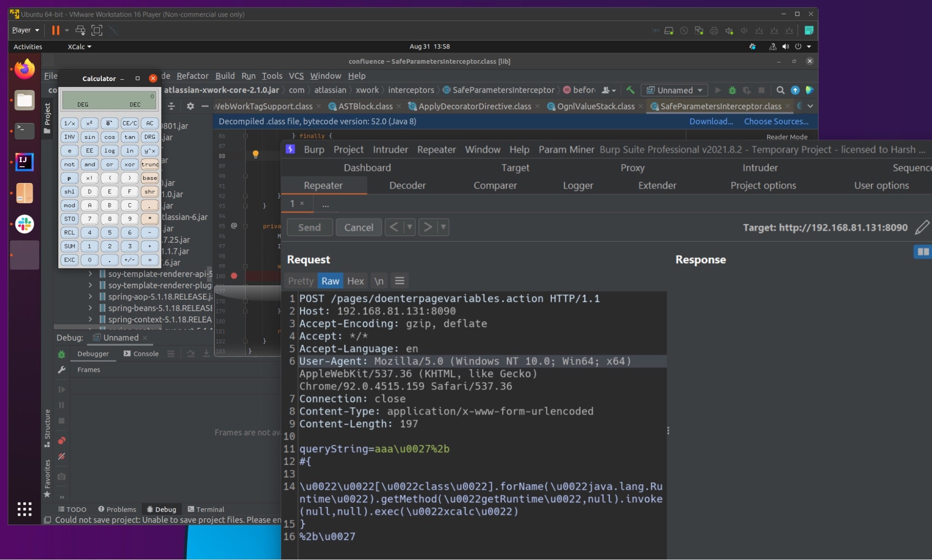Click the edit target pencil icon

(921, 227)
